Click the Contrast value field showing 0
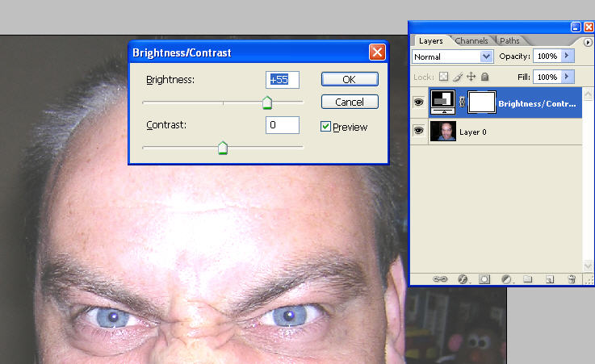Image resolution: width=595 pixels, height=364 pixels. pos(283,125)
